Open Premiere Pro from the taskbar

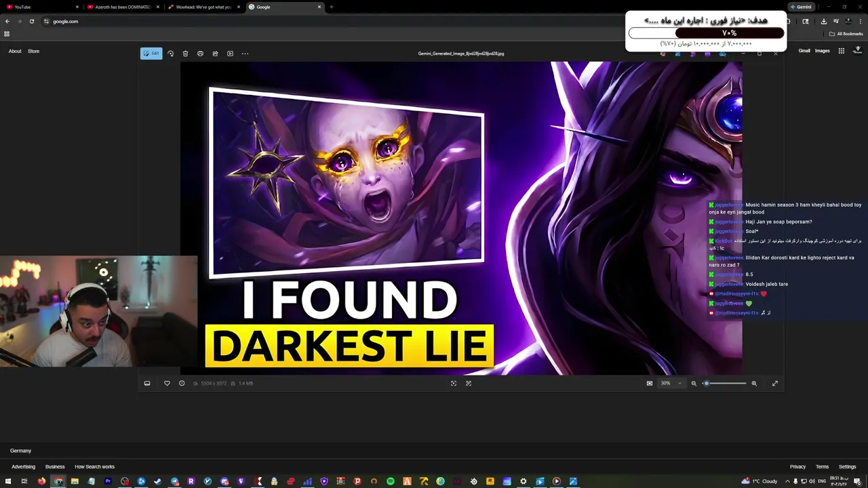pos(108,481)
